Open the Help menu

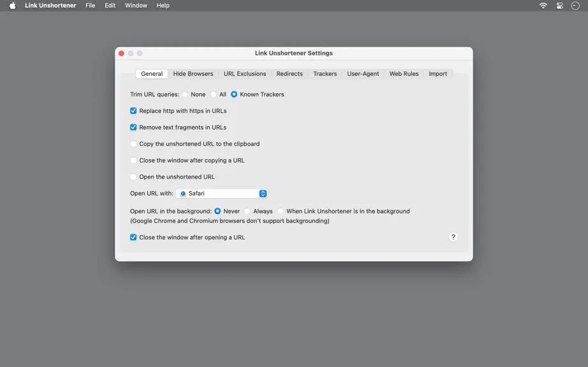tap(163, 6)
